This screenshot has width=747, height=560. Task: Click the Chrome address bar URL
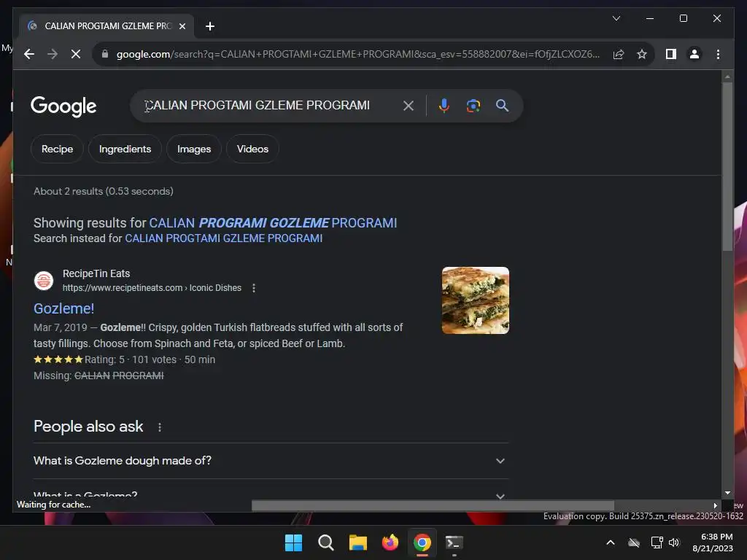pyautogui.click(x=357, y=54)
